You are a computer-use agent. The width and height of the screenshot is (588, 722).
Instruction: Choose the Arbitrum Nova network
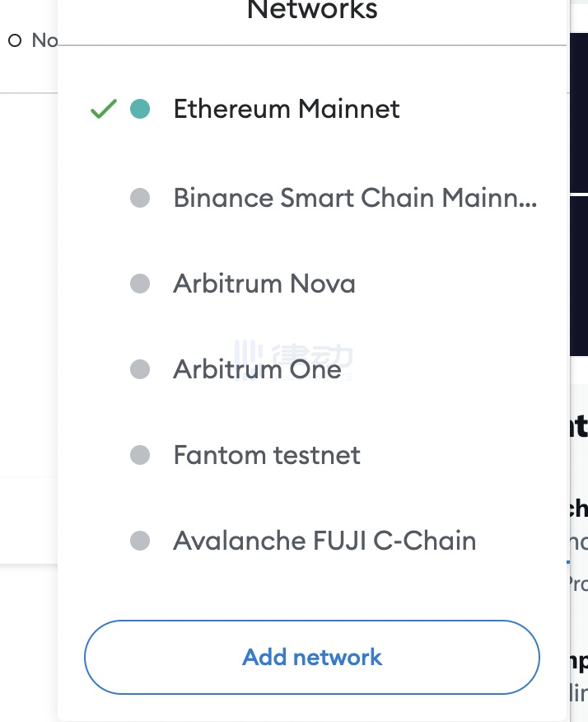[x=264, y=284]
